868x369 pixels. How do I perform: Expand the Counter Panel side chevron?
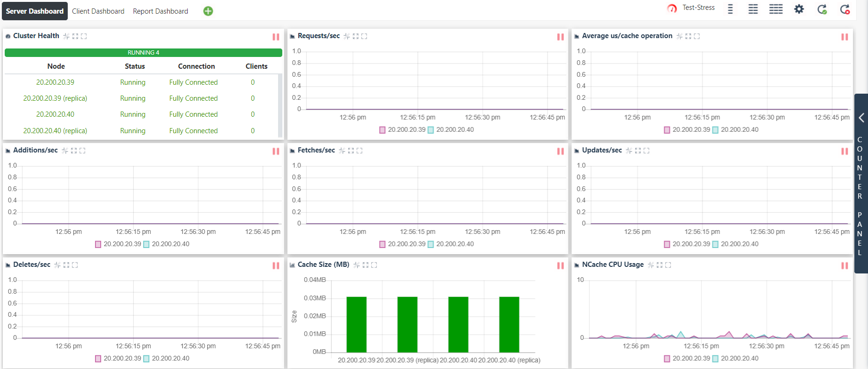[861, 118]
